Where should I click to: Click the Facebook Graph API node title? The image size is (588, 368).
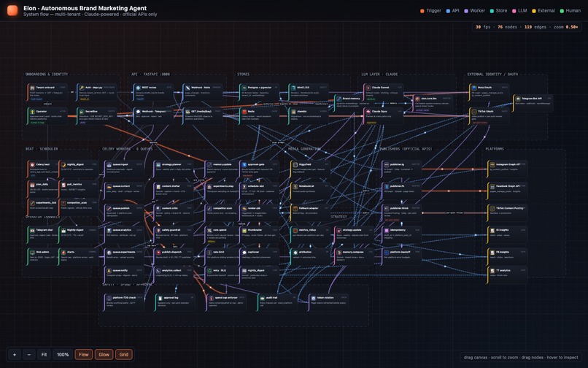(x=508, y=186)
